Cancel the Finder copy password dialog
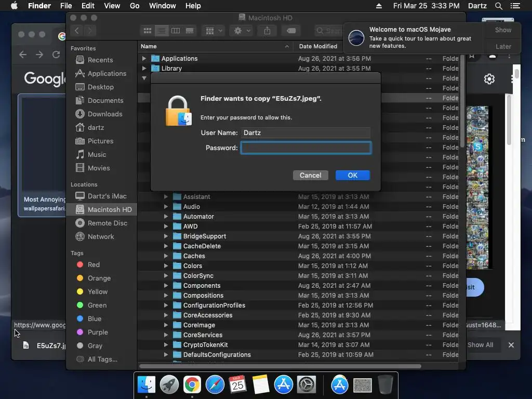 click(310, 176)
